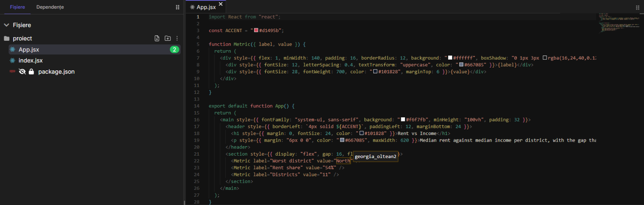Open editor pane grid icon at far right

tap(638, 7)
